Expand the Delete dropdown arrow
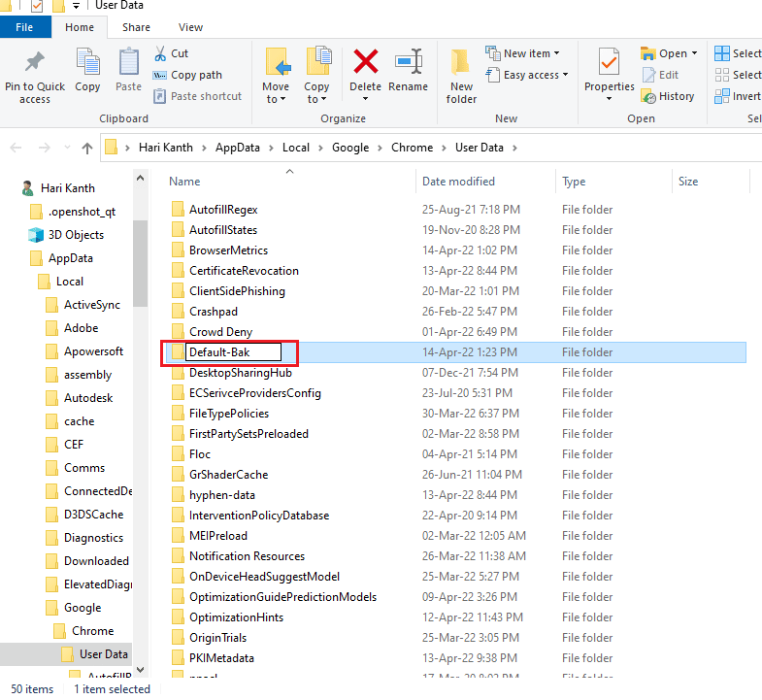The height and width of the screenshot is (700, 762). [x=365, y=99]
